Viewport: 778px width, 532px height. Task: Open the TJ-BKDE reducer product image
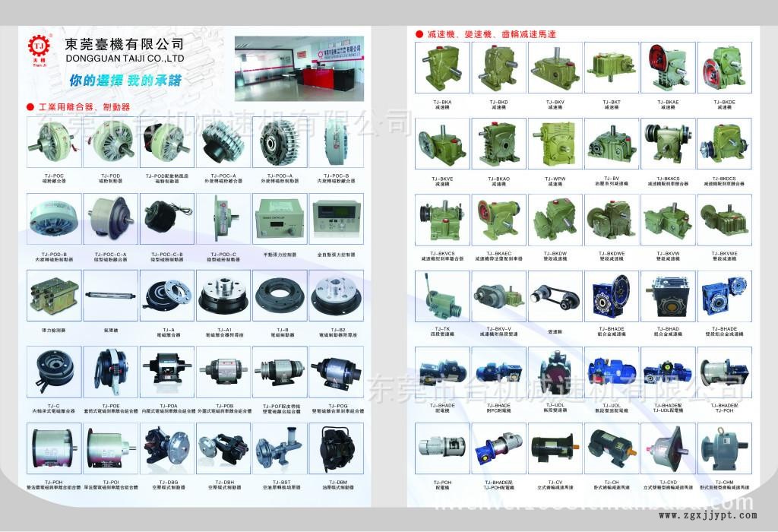[724, 68]
